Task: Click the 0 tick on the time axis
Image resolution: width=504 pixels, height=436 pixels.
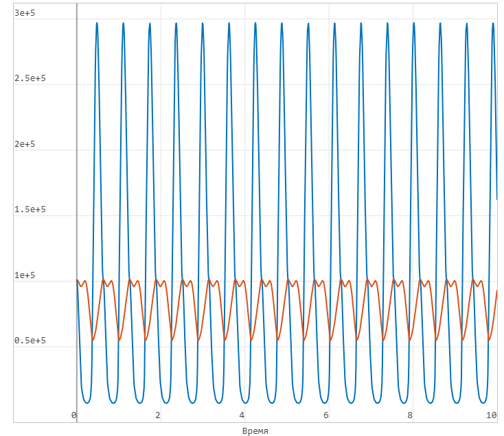Action: pos(74,415)
